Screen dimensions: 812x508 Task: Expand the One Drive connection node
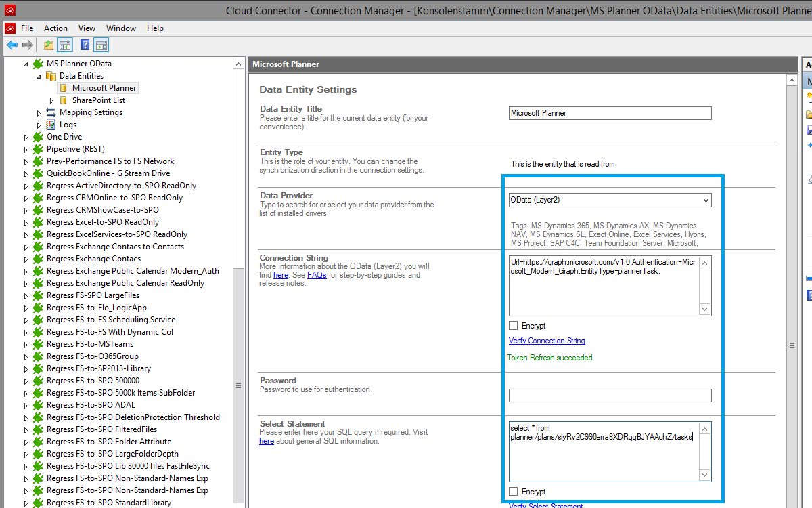point(26,137)
